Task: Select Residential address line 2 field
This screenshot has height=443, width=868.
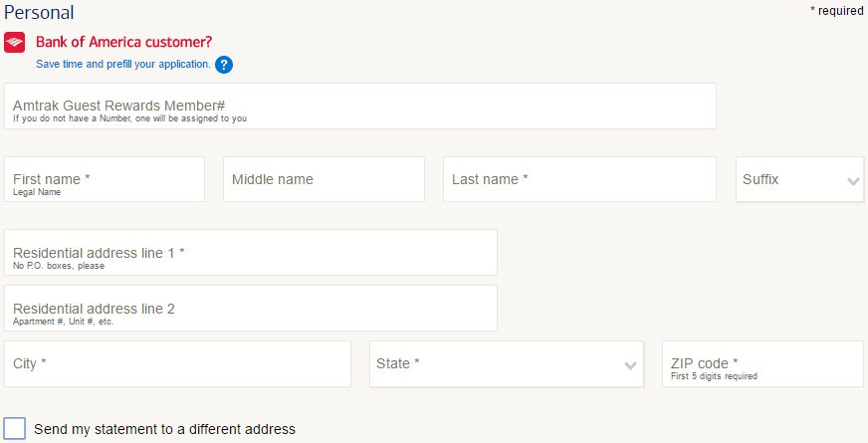Action: point(251,309)
